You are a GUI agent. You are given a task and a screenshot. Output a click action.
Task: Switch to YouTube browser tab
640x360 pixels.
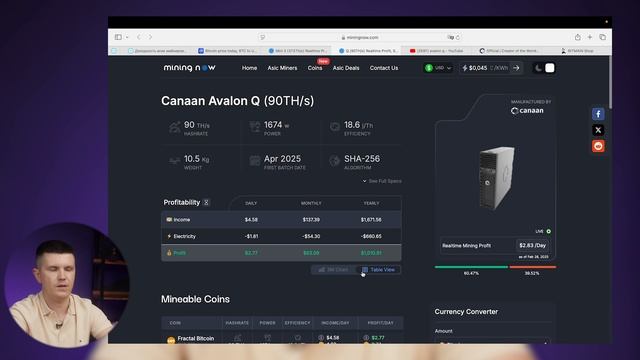pyautogui.click(x=437, y=51)
